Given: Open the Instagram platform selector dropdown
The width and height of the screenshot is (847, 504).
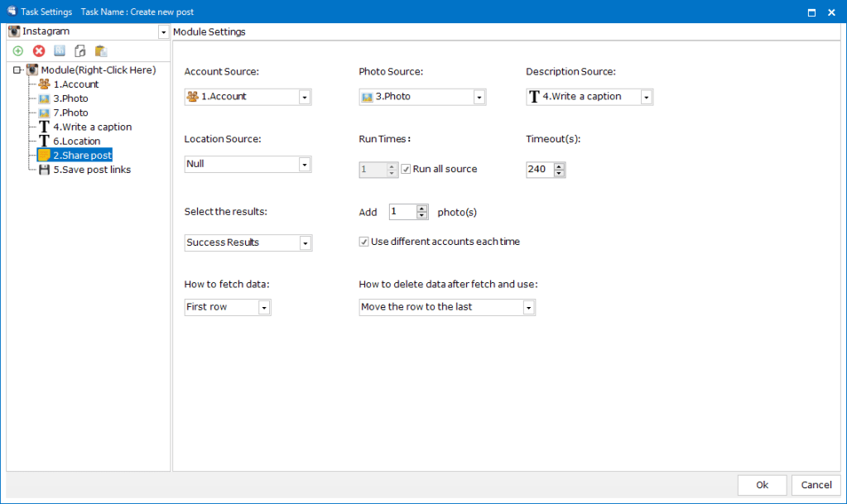Looking at the screenshot, I should pos(162,32).
